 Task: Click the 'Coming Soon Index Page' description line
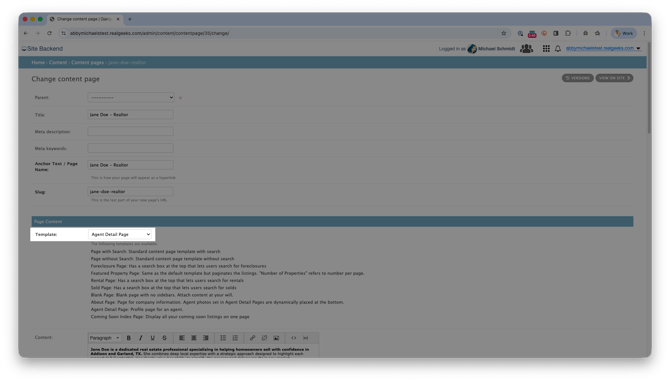coord(170,317)
